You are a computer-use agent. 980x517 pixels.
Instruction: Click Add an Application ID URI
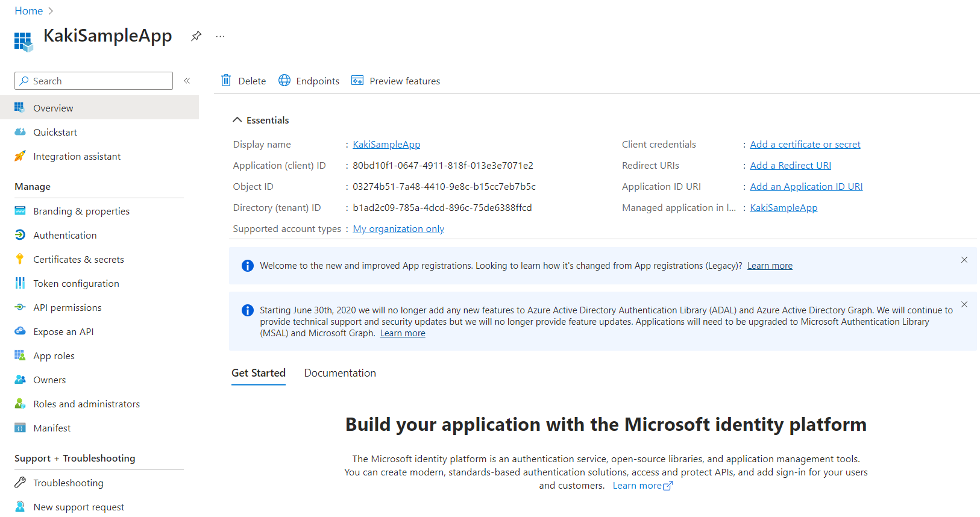click(806, 187)
